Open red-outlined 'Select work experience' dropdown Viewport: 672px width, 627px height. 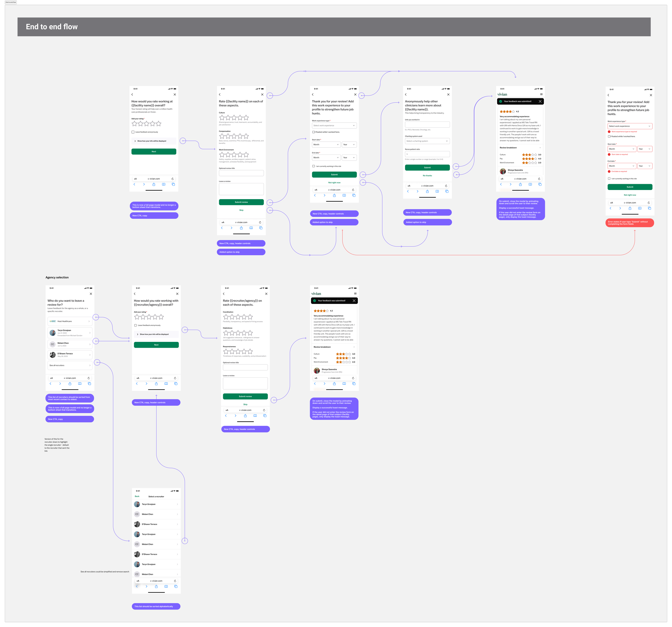click(x=630, y=126)
